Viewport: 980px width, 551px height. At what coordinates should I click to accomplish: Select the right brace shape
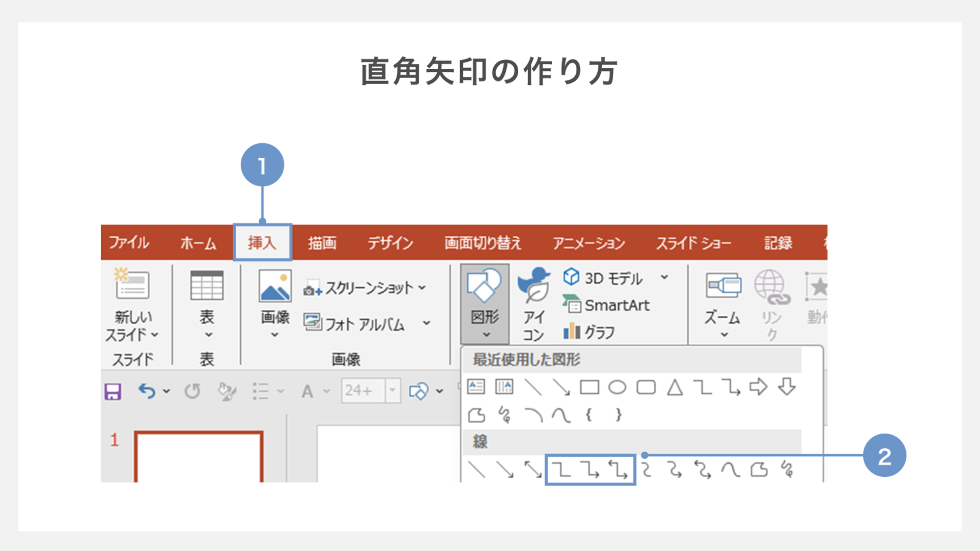coord(618,415)
